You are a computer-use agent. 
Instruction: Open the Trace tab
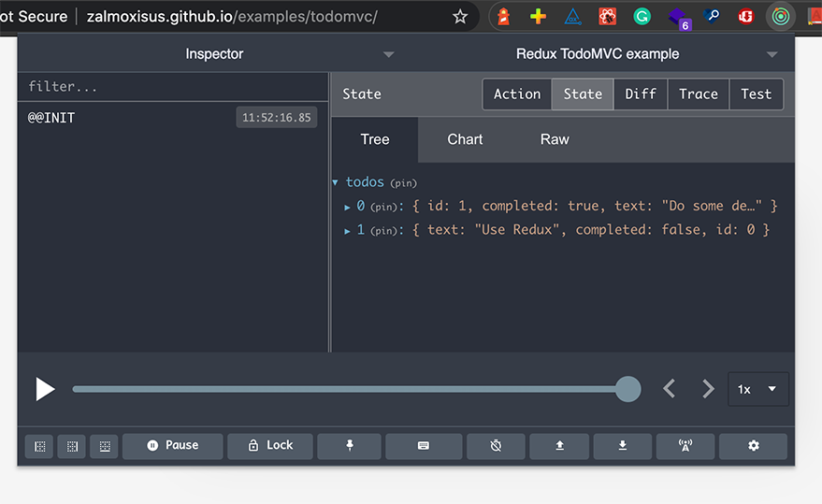[699, 94]
